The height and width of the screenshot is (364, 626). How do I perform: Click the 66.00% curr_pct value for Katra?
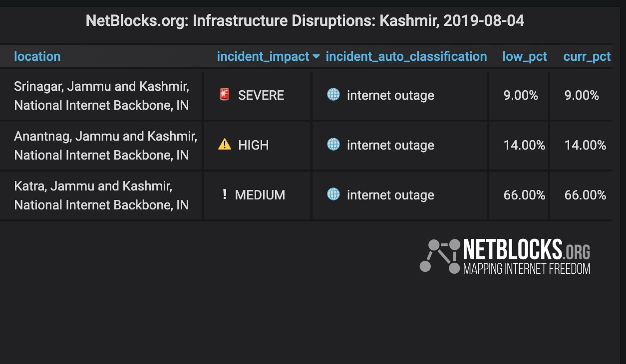(x=585, y=195)
